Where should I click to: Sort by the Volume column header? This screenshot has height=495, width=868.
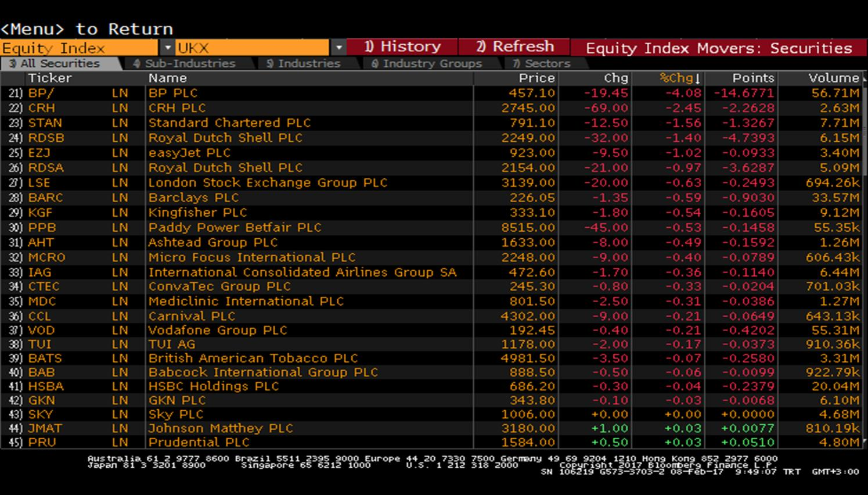[833, 78]
